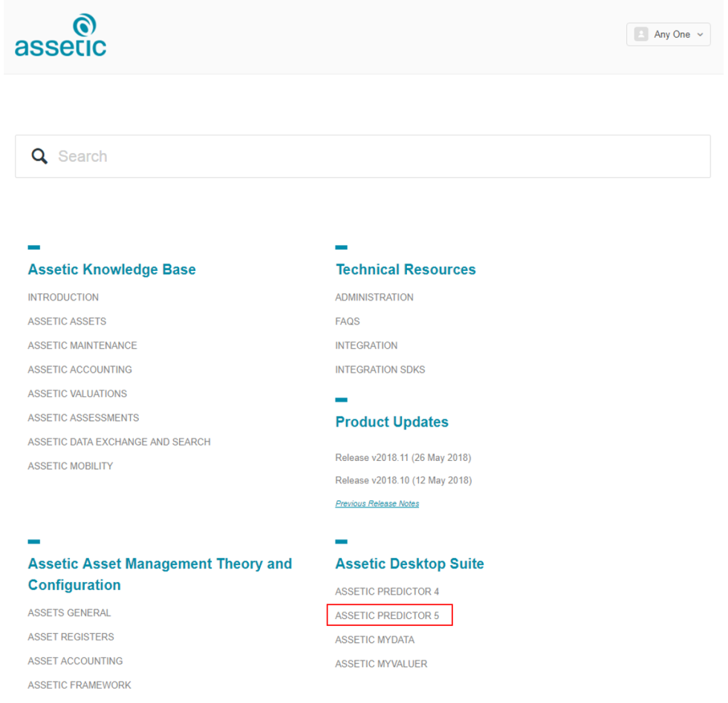
Task: Click the Assetic logo in header
Action: (60, 36)
